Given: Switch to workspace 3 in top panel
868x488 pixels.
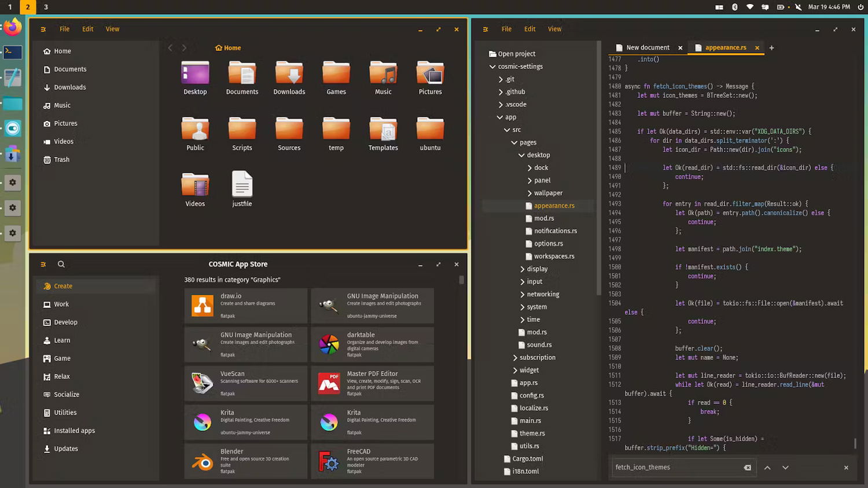Looking at the screenshot, I should coord(46,7).
